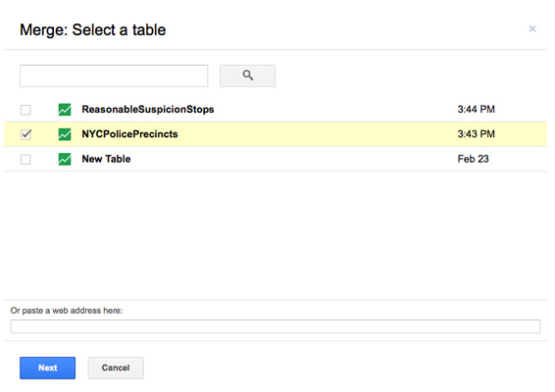Select the ReasonableSuspicionStops table name
The image size is (555, 392).
click(x=148, y=110)
